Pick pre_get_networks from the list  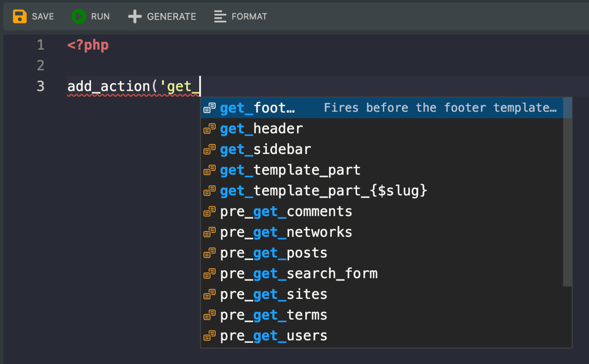[x=382, y=232]
